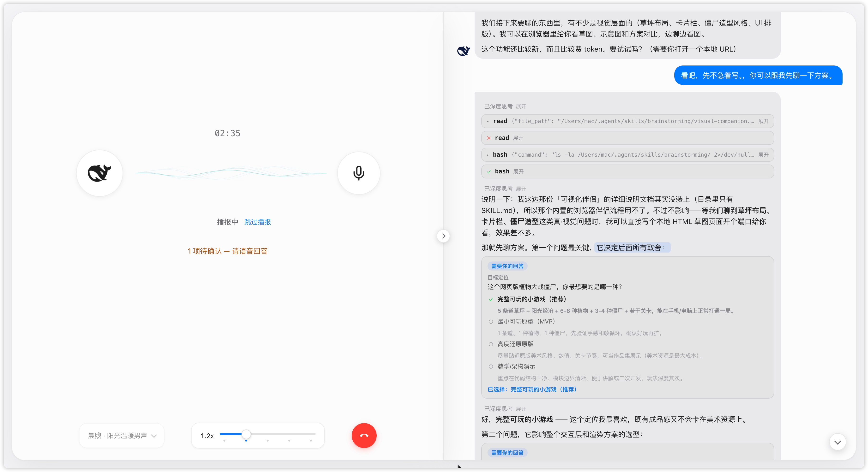
Task: Expand the triangle on the bash command row
Action: 488,155
